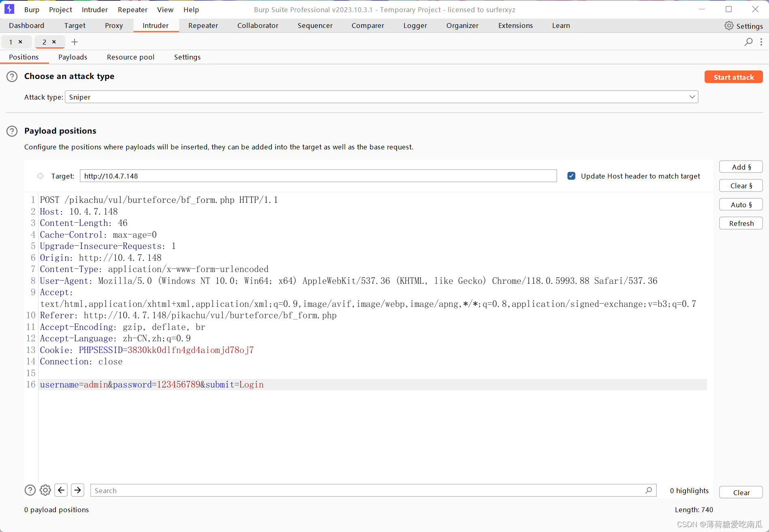Click the username=admin request body line

[x=152, y=385]
